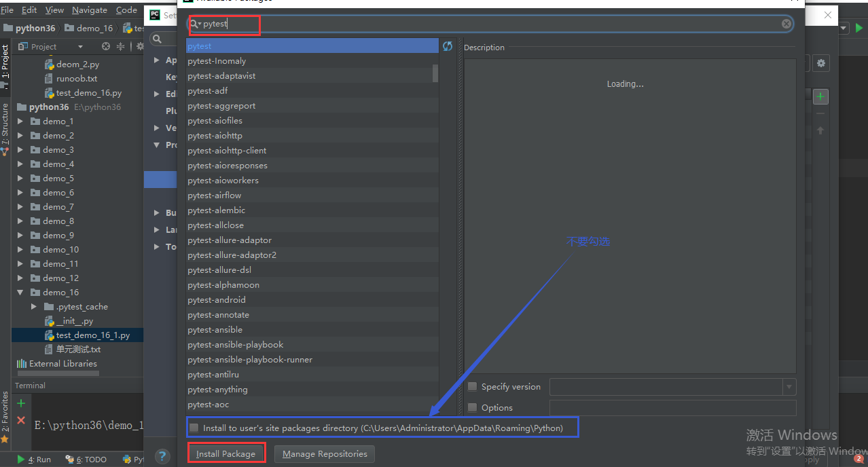Select pytest-allure-adaptor2 in the package list
This screenshot has height=467, width=868.
312,255
